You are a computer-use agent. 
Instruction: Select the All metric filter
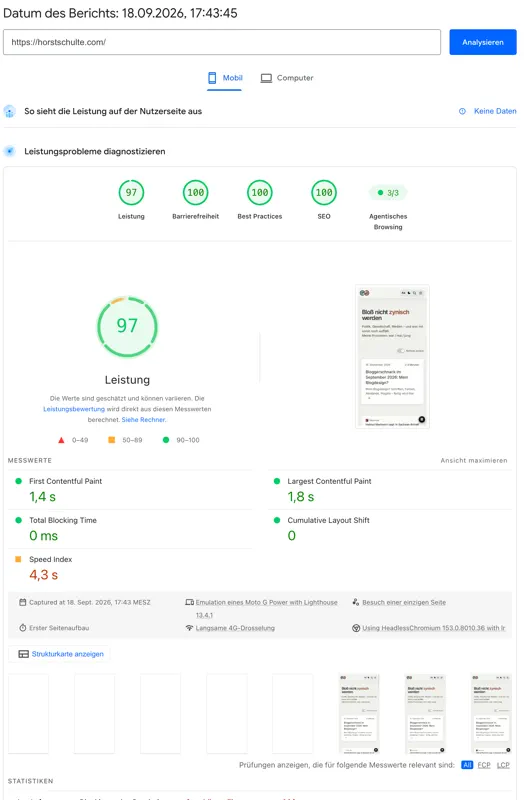pyautogui.click(x=467, y=765)
